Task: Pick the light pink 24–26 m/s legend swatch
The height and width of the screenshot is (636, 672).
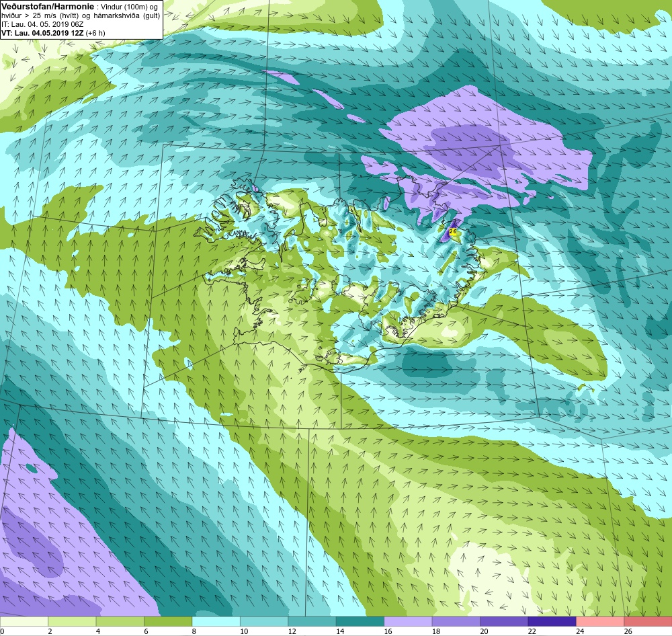Action: tap(600, 621)
